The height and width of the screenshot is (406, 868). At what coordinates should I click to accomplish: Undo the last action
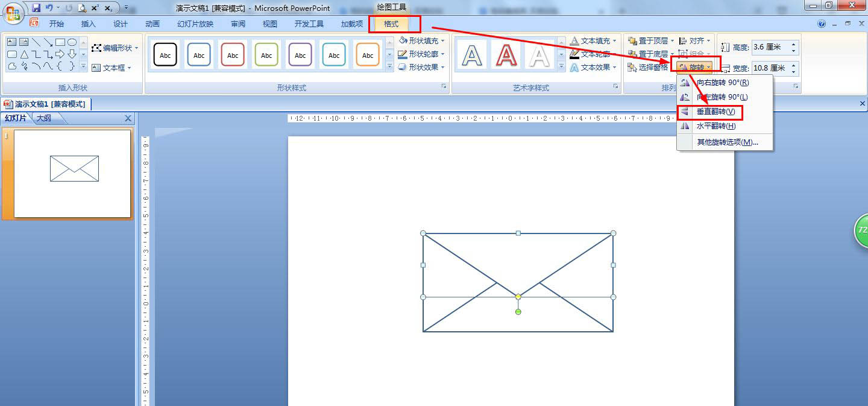(49, 8)
